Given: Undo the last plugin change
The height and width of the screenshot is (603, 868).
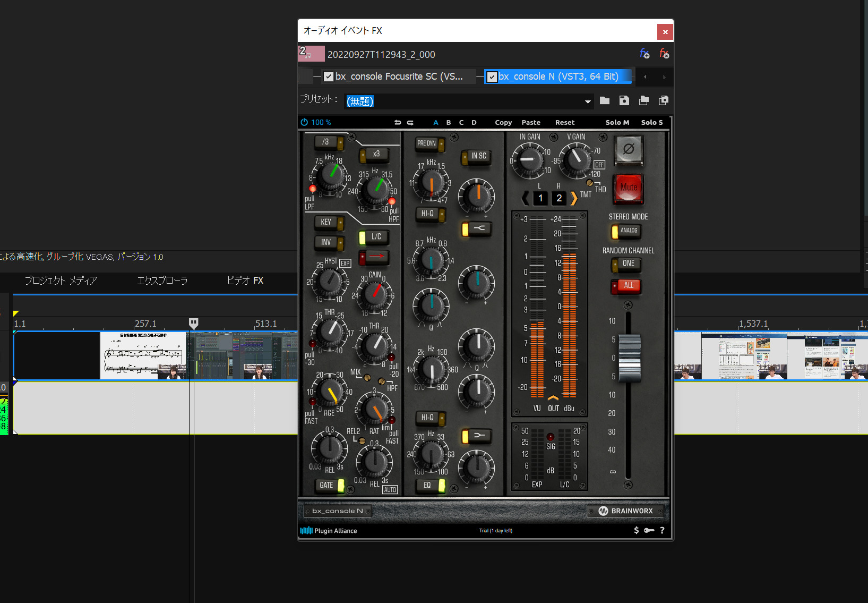Looking at the screenshot, I should (x=398, y=122).
